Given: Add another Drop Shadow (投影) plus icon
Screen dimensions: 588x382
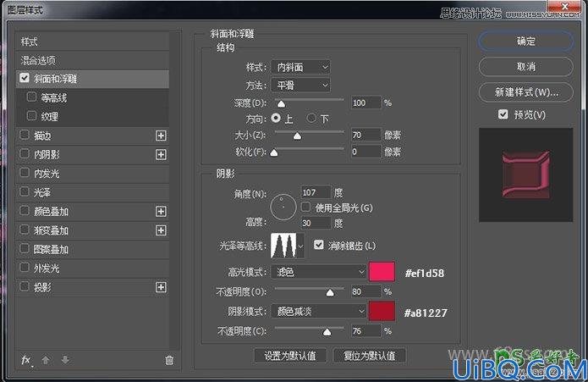Looking at the screenshot, I should coord(161,287).
